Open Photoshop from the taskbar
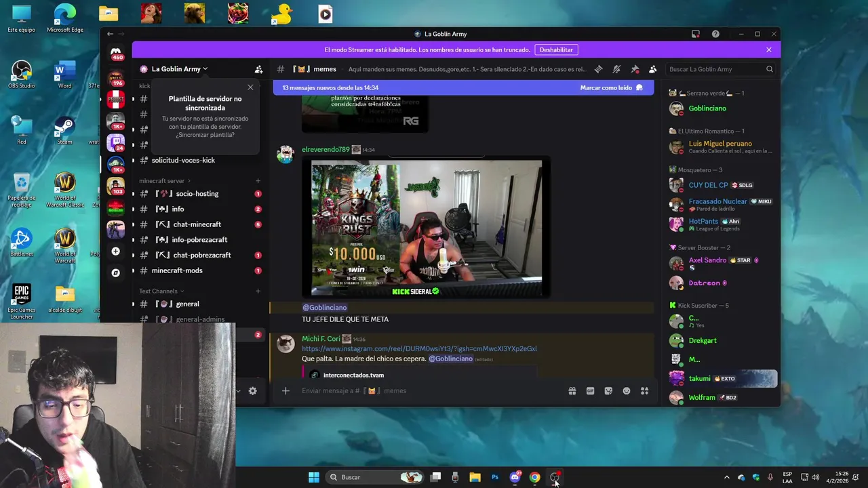 coord(495,477)
